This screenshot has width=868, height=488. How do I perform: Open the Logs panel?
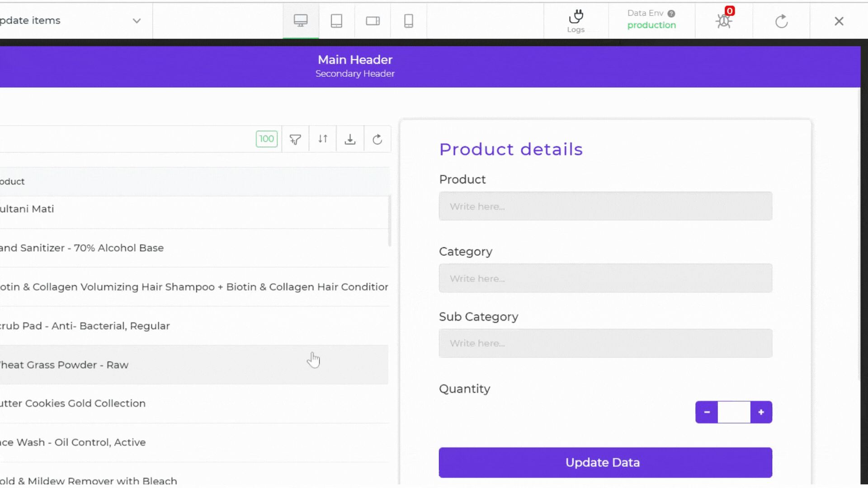coord(576,21)
